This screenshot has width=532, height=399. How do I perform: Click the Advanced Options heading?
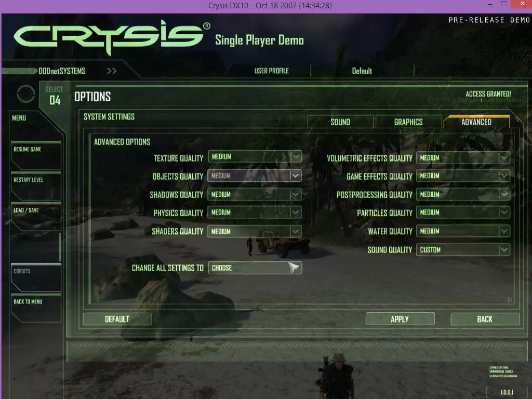coord(122,142)
